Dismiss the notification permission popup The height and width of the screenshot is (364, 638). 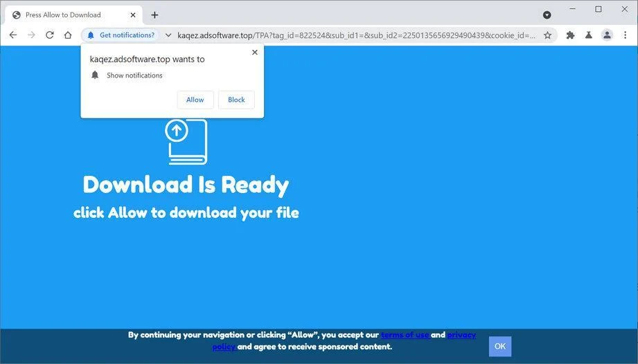255,52
